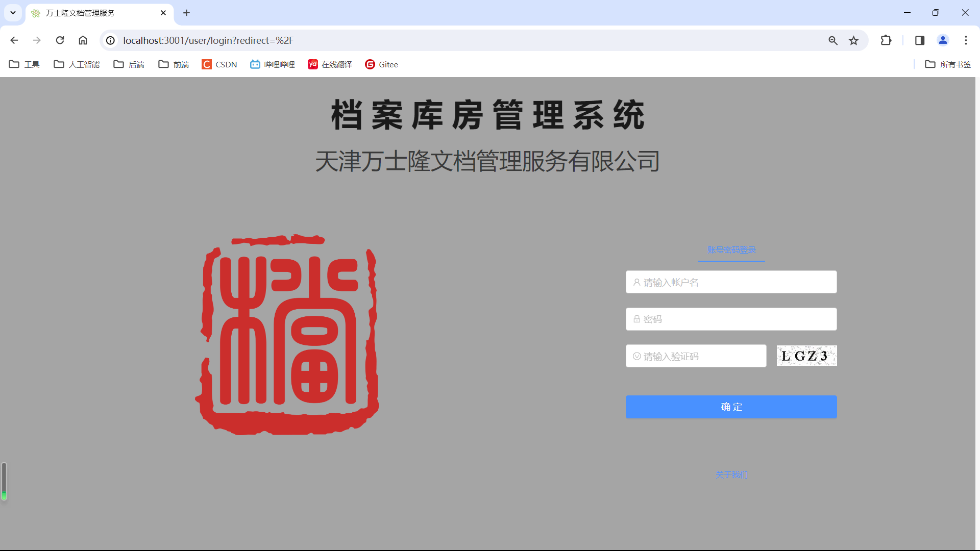The width and height of the screenshot is (980, 551).
Task: Click the home page icon
Action: point(83,40)
